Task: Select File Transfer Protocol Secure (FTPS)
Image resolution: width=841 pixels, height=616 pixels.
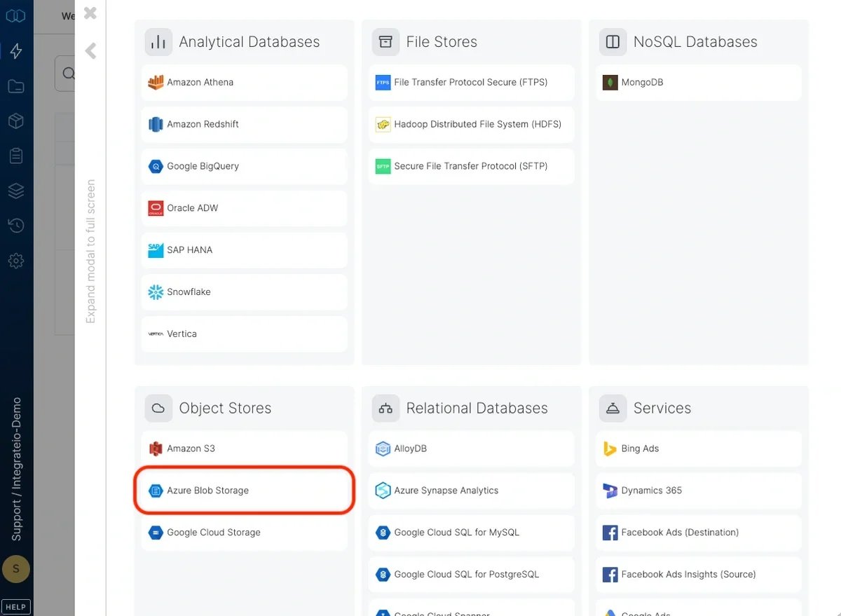Action: [471, 82]
